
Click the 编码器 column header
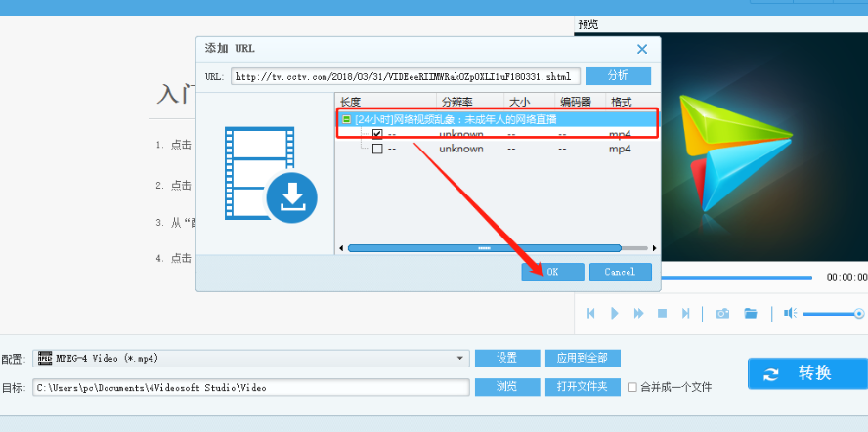click(x=581, y=102)
